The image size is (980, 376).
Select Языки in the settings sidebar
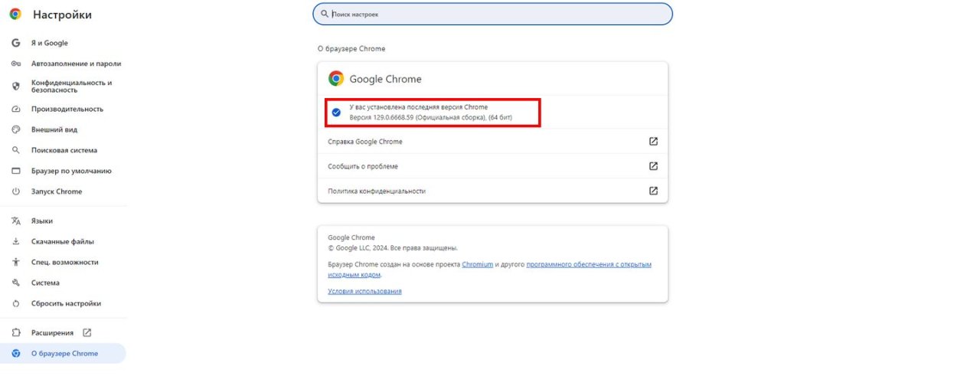(42, 221)
